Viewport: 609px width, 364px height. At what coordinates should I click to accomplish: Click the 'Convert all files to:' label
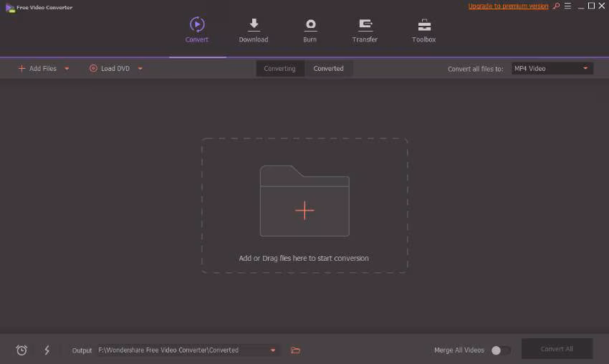(x=475, y=69)
